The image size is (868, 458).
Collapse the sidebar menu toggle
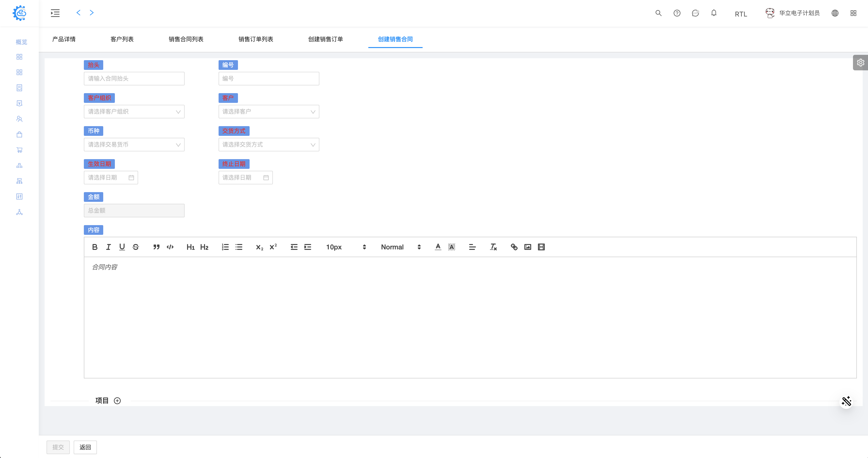[x=55, y=13]
